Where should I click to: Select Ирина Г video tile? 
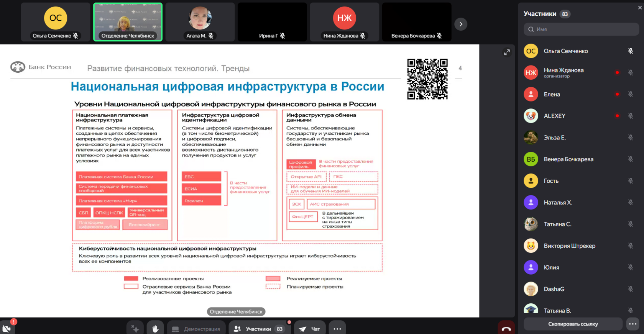pyautogui.click(x=272, y=22)
